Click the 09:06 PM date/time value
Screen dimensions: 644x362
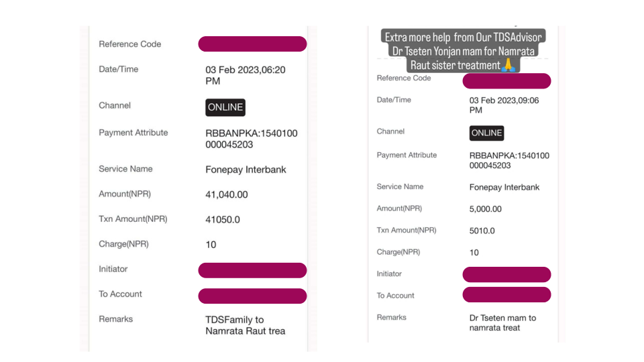[504, 105]
